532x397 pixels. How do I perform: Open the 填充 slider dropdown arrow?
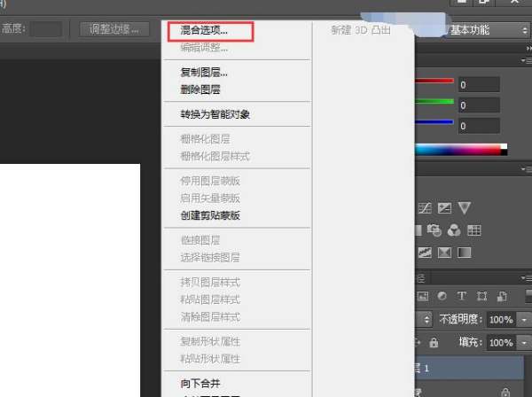coord(524,342)
